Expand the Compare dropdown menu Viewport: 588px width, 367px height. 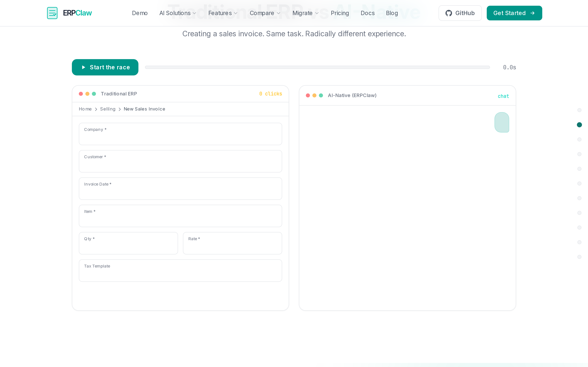[x=265, y=13]
